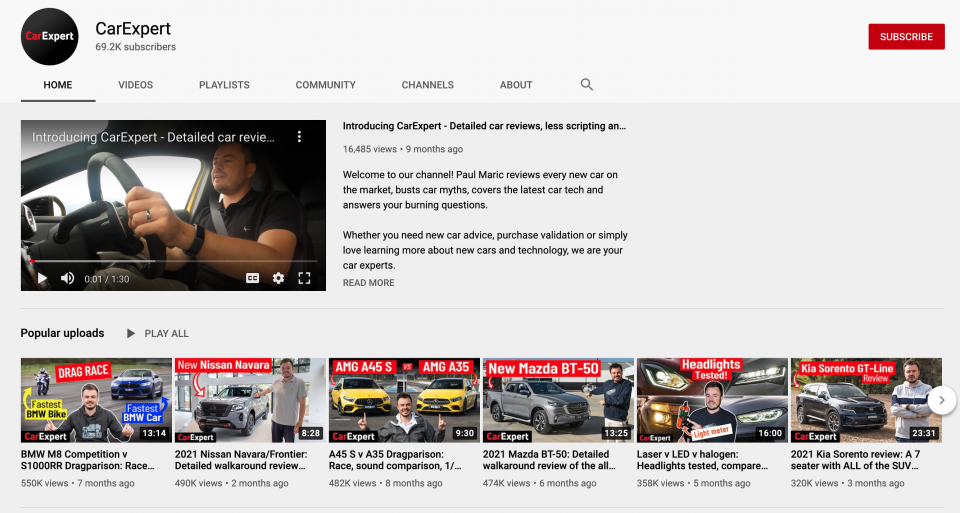Click title Laser v LED v halogen
960x513 pixels.
[703, 460]
